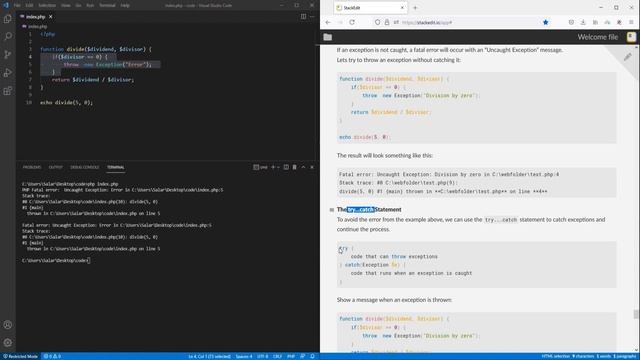The width and height of the screenshot is (640, 360).
Task: Close the StackEdit browser tab
Action: pyautogui.click(x=402, y=8)
